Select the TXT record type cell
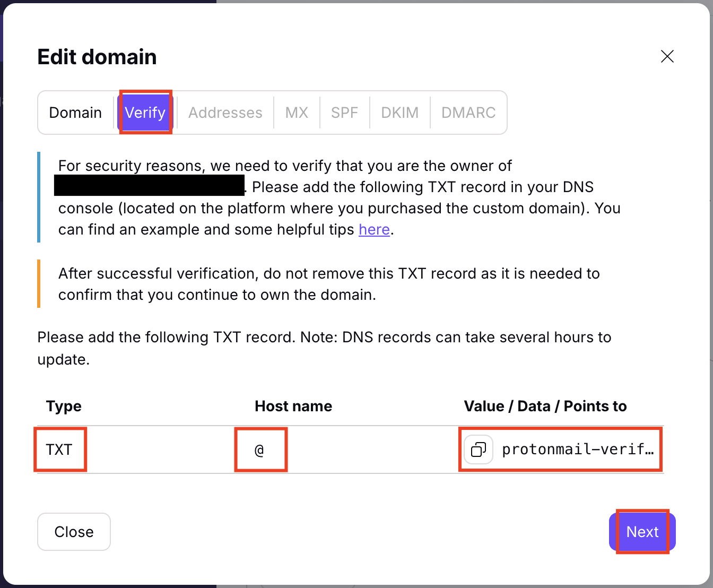713x588 pixels. click(59, 449)
